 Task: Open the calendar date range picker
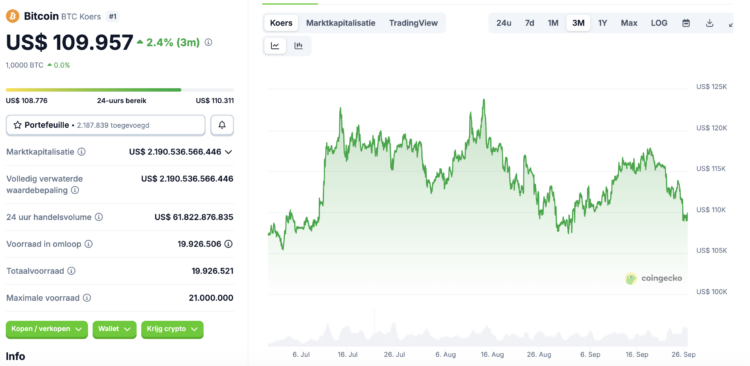(686, 23)
